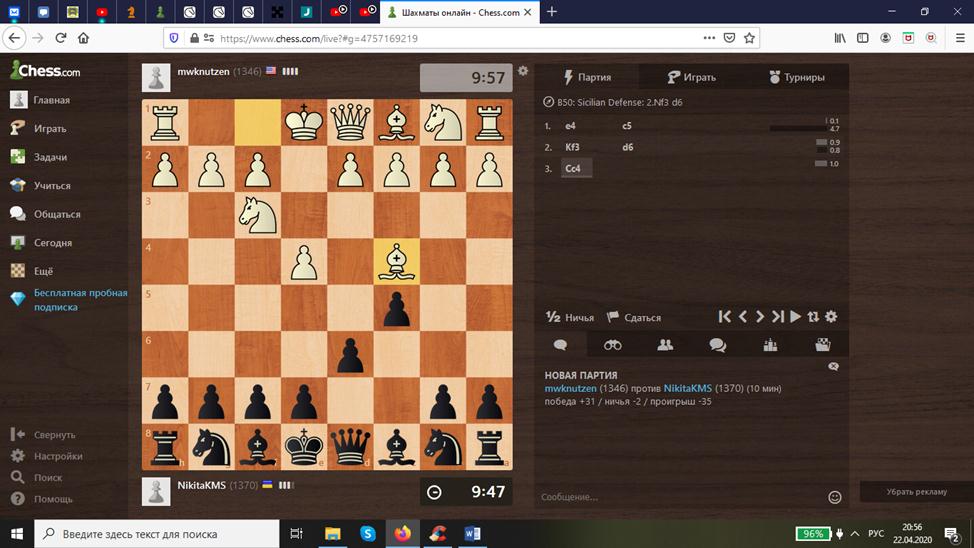The width and height of the screenshot is (974, 548).
Task: Select move d6 in the move list
Action: coord(627,147)
